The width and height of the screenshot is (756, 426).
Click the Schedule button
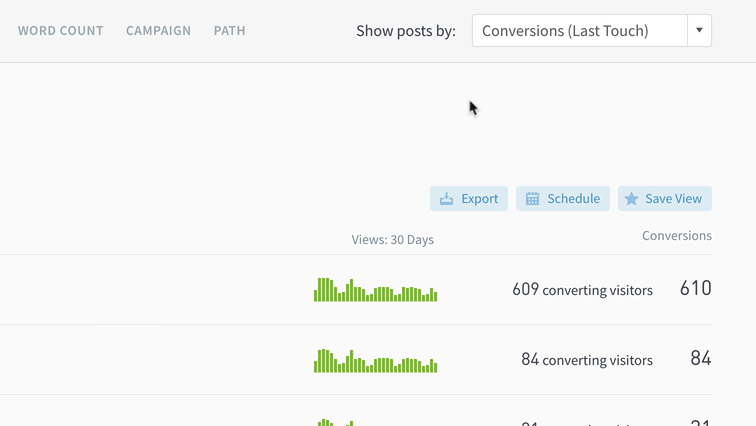[x=563, y=199]
